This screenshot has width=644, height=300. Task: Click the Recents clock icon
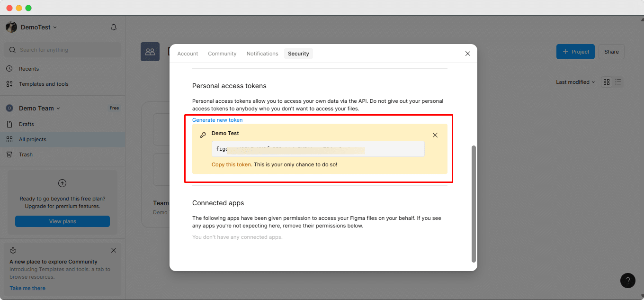click(9, 69)
